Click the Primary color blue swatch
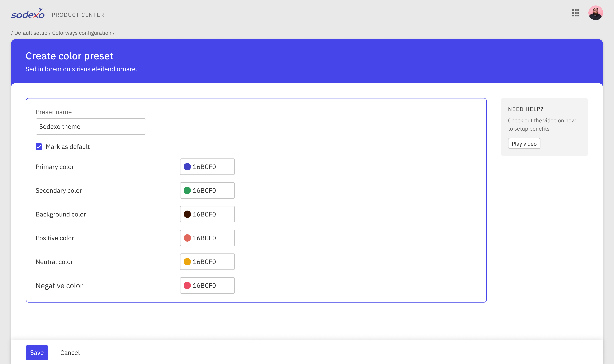This screenshot has height=364, width=614. [187, 167]
